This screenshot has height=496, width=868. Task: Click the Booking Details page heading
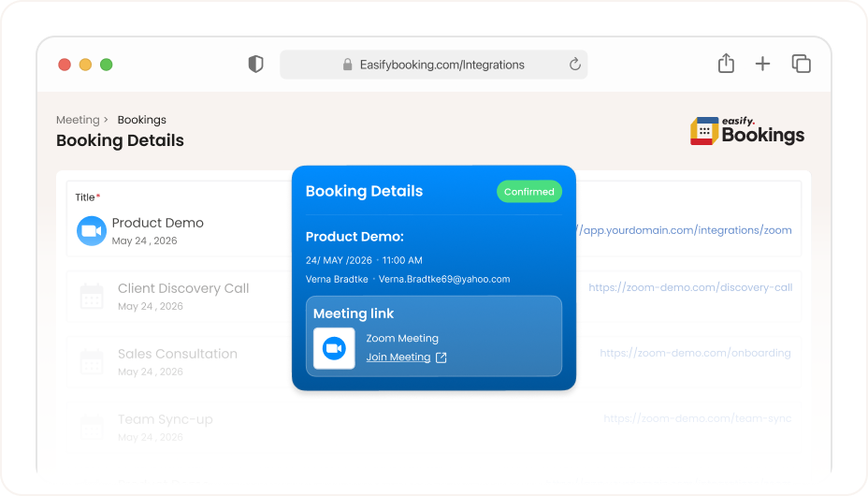click(120, 140)
